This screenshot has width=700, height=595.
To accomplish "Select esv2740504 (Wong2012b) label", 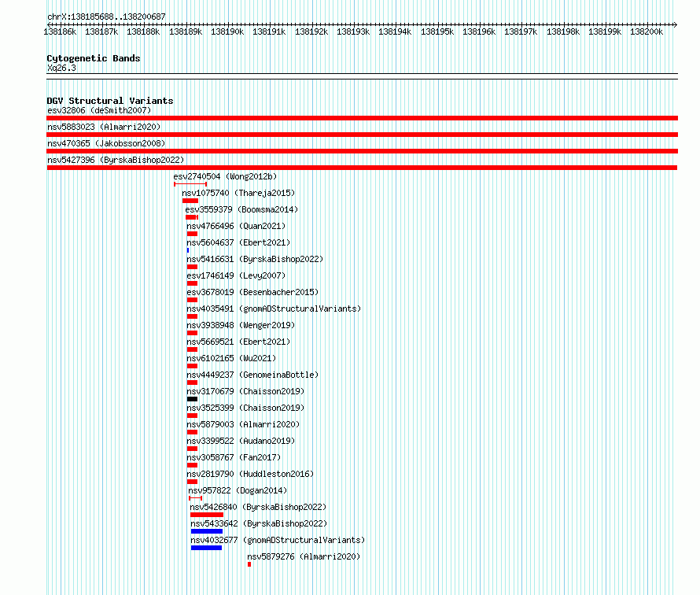I will tap(226, 176).
